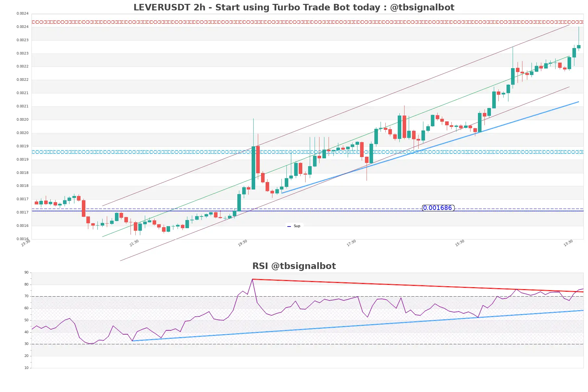The image size is (588, 392).
Task: Click the Sup legend entry
Action: pos(294,226)
